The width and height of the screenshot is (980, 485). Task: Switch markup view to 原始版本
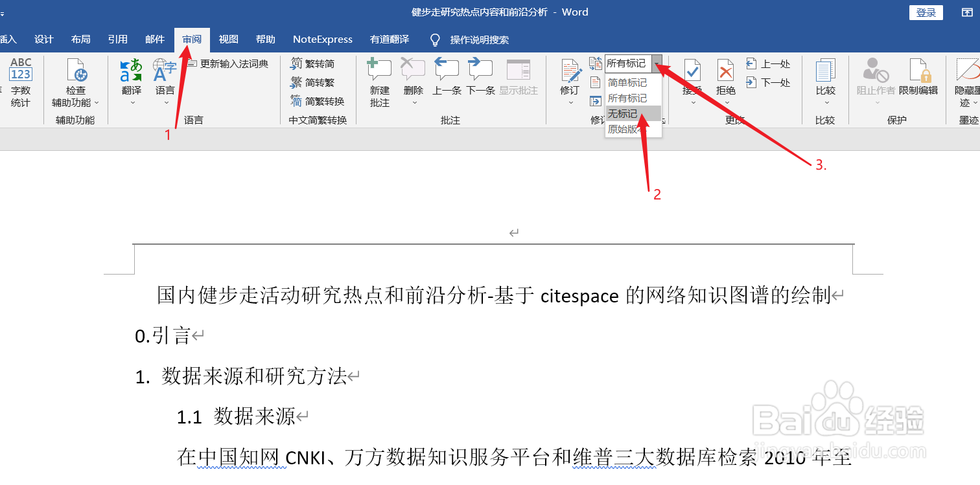[x=626, y=130]
